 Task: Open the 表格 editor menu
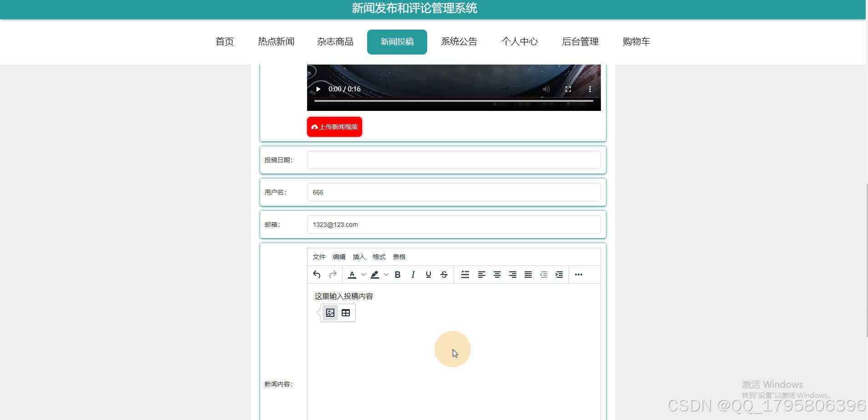coord(399,257)
